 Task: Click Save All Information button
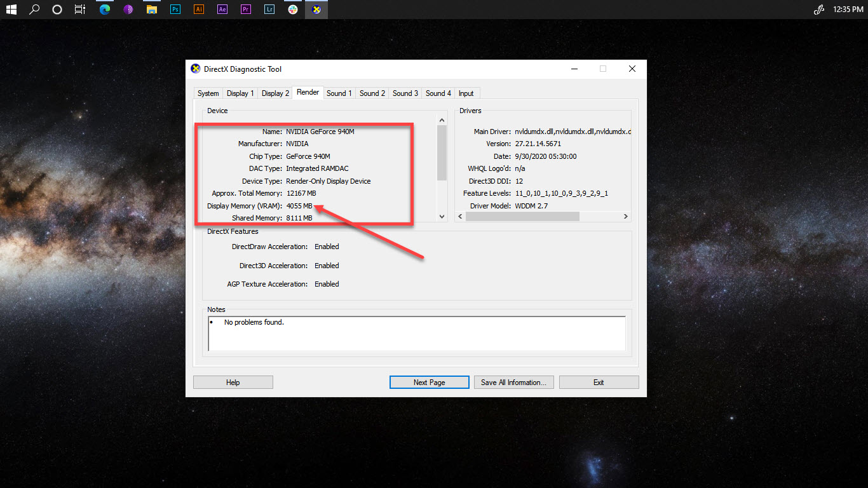pyautogui.click(x=513, y=382)
